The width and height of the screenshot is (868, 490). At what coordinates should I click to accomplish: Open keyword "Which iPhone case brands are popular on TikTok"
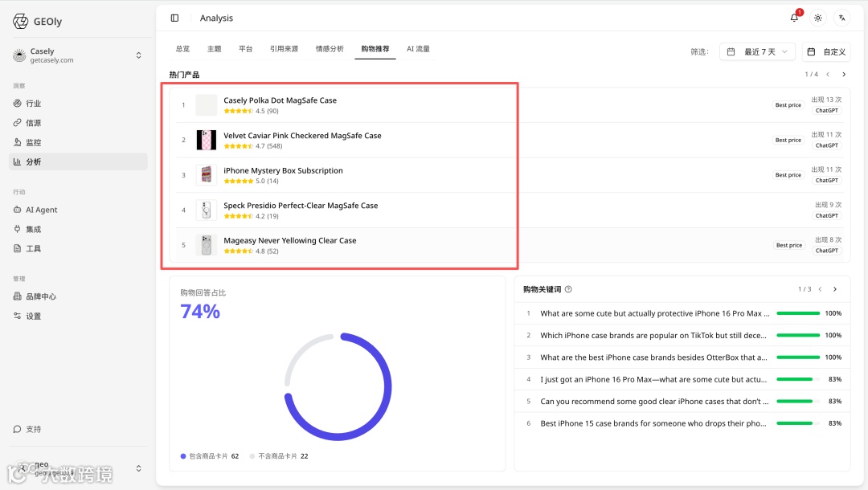[653, 335]
